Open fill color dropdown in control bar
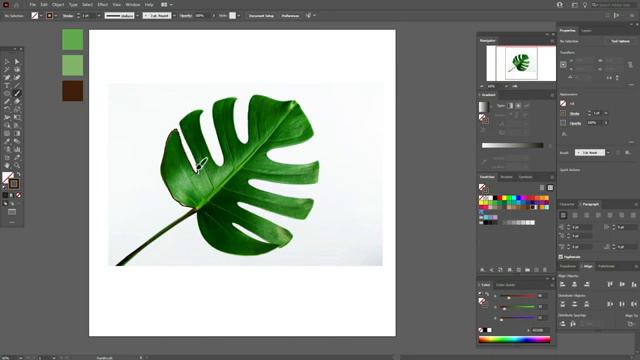The height and width of the screenshot is (360, 640). [x=41, y=16]
